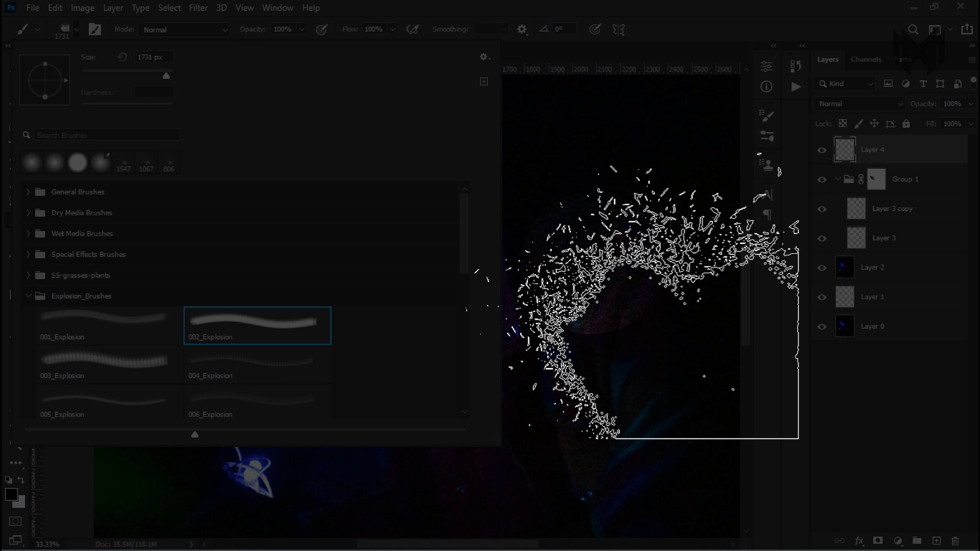Image resolution: width=980 pixels, height=551 pixels.
Task: Filter layers by adjustment layers icon
Action: click(x=905, y=84)
